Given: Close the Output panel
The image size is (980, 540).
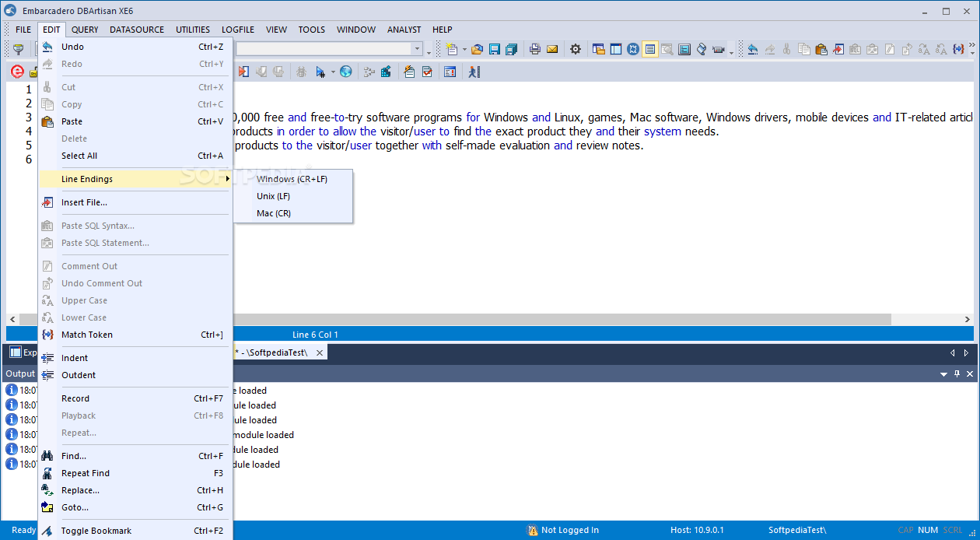Looking at the screenshot, I should pos(969,374).
